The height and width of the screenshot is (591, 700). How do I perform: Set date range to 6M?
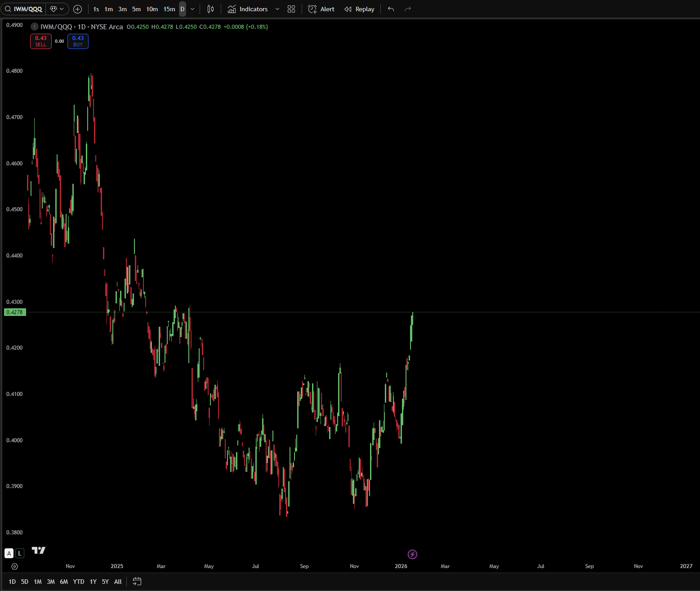(64, 582)
